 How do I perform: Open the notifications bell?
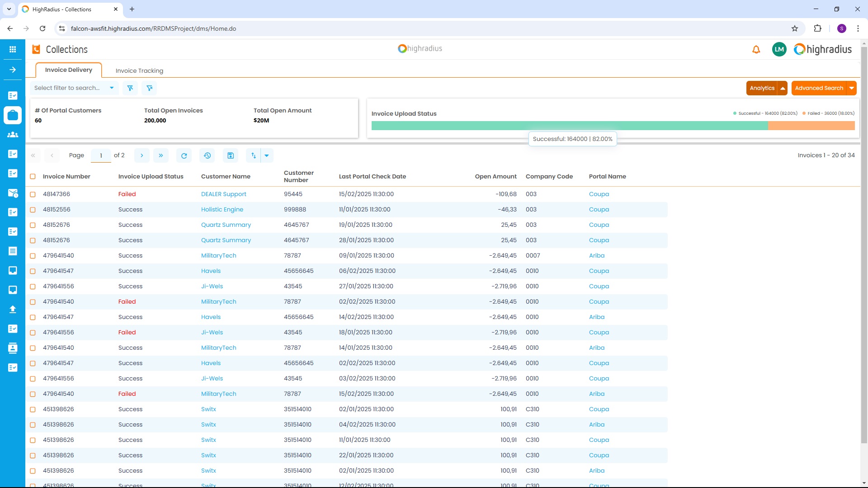pos(756,50)
